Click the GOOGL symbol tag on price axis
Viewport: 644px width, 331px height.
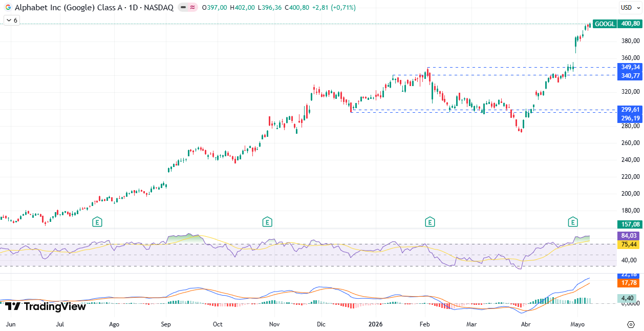point(605,24)
